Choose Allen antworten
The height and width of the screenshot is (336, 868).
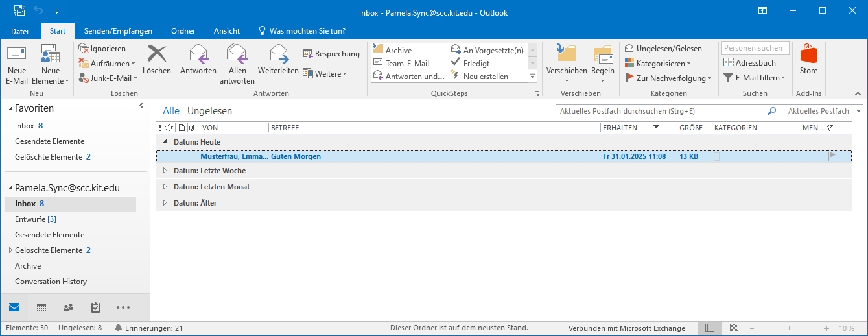pos(237,65)
